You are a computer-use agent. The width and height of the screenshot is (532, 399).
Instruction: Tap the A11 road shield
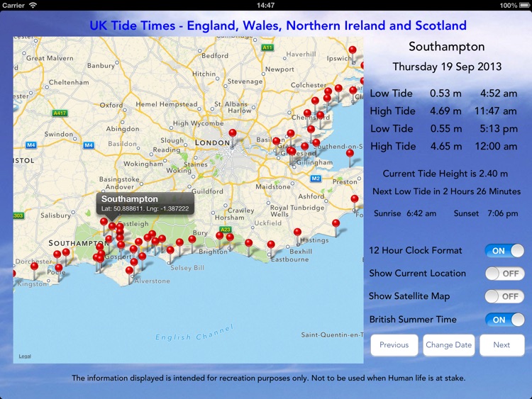coord(267,47)
